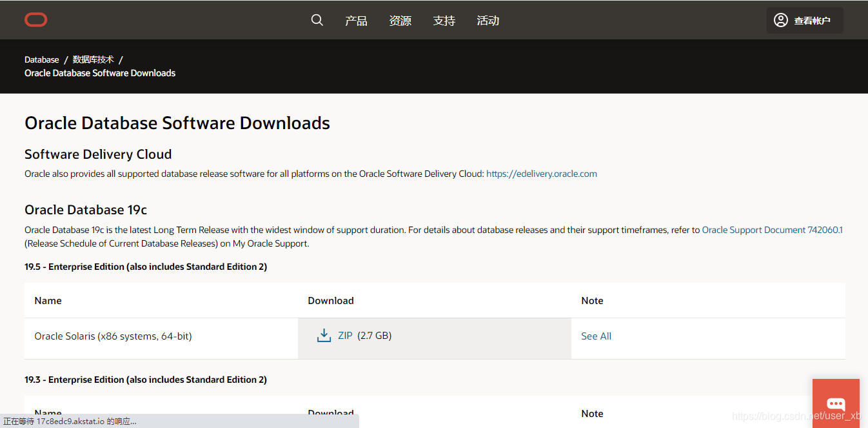Click Note column header in 19.5 table

[592, 301]
